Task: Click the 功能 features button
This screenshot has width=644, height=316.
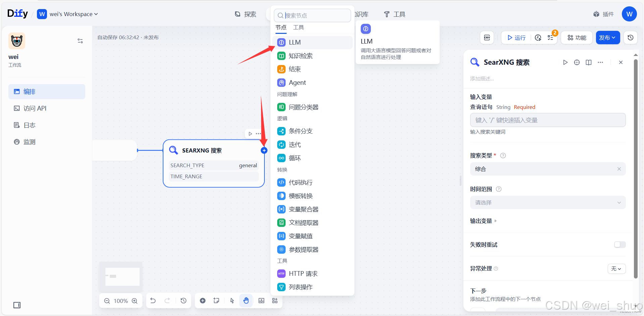Action: coord(576,38)
